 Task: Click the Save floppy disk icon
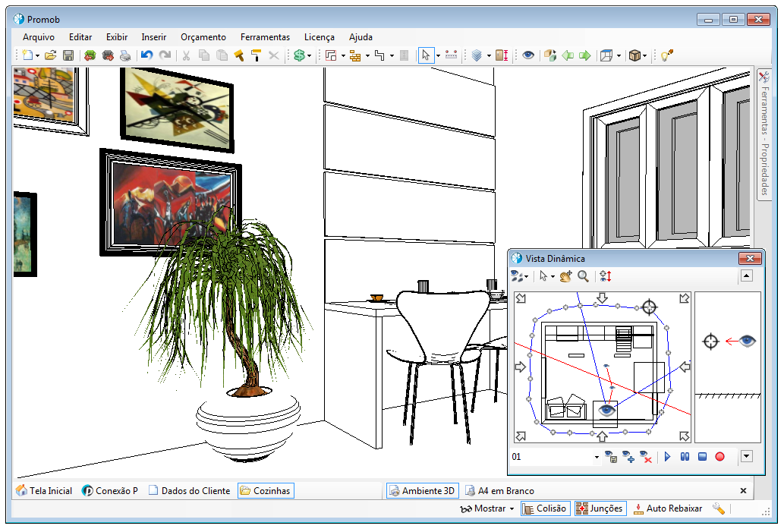68,55
